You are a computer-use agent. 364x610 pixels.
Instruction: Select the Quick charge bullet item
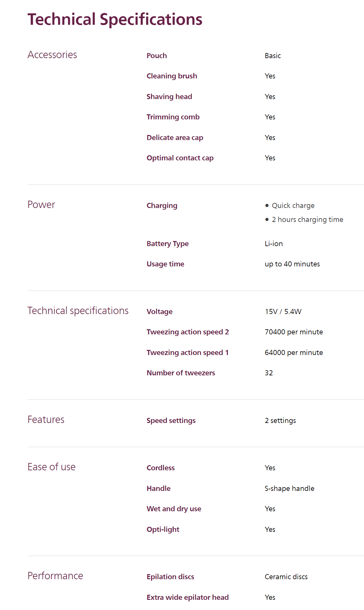[293, 205]
